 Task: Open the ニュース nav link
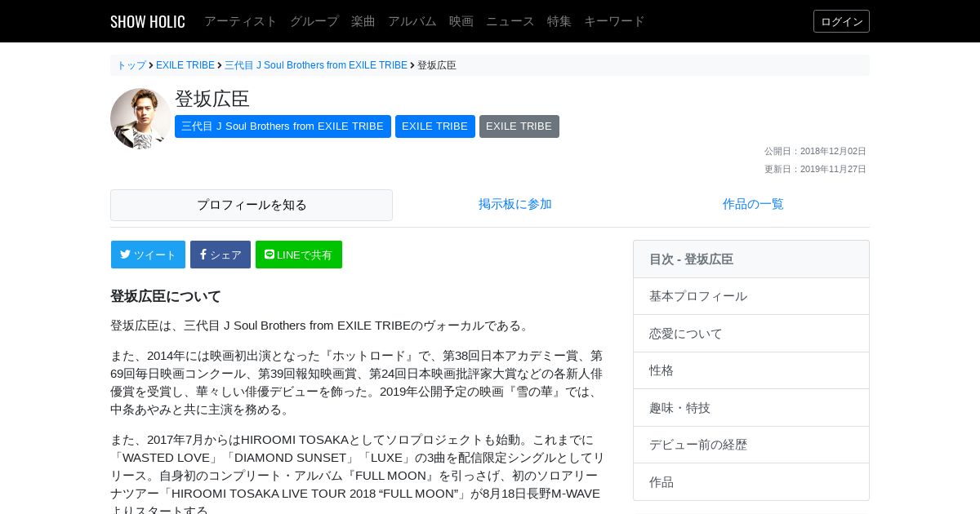coord(510,21)
